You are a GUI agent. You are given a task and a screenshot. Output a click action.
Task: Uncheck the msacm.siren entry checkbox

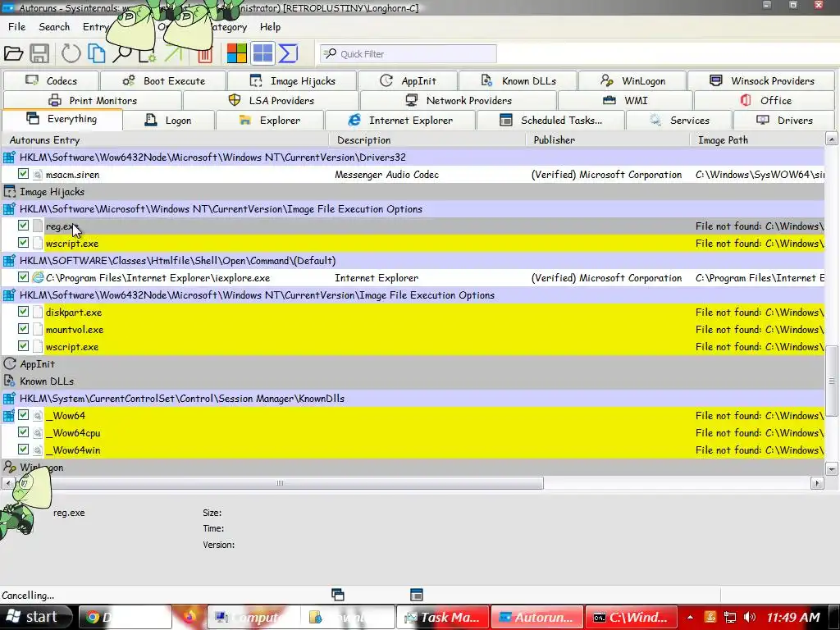(x=23, y=174)
